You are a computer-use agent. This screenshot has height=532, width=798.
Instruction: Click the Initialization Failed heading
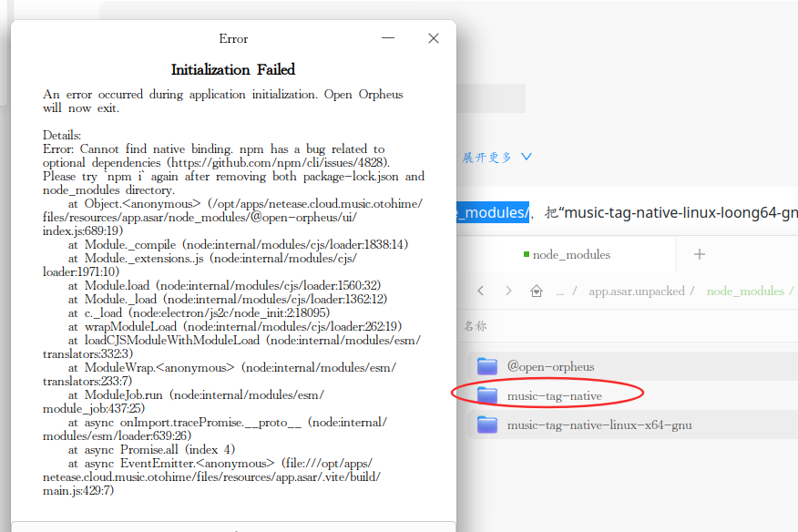(233, 69)
